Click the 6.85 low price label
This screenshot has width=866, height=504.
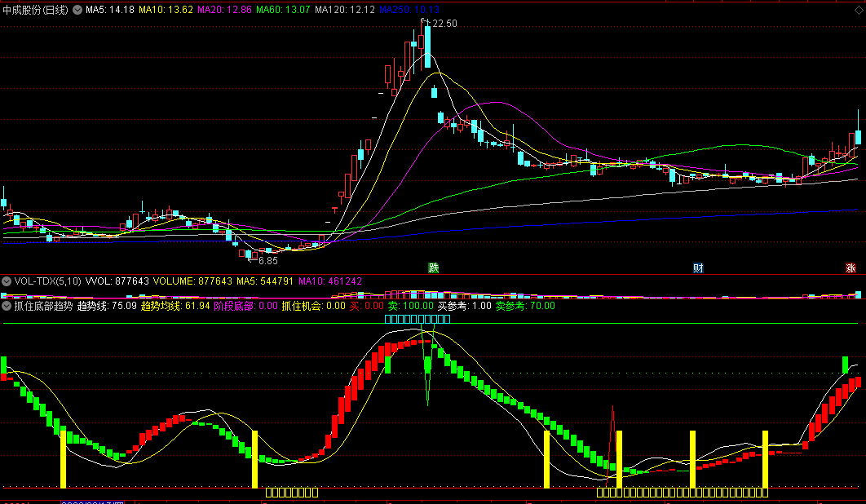[x=267, y=261]
